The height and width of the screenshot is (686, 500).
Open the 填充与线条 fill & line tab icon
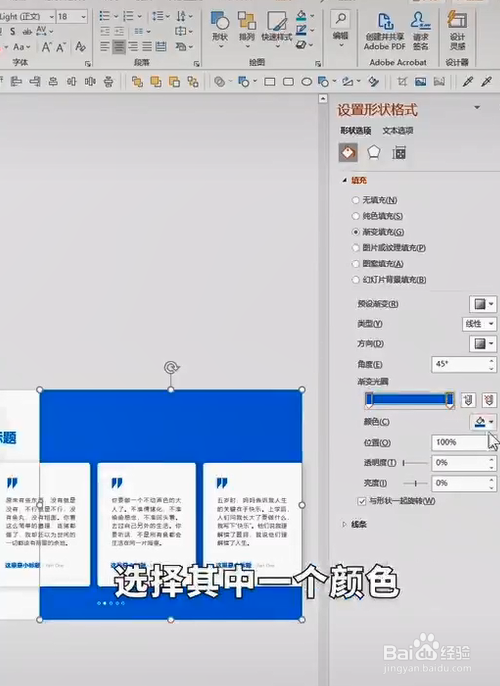pos(348,153)
